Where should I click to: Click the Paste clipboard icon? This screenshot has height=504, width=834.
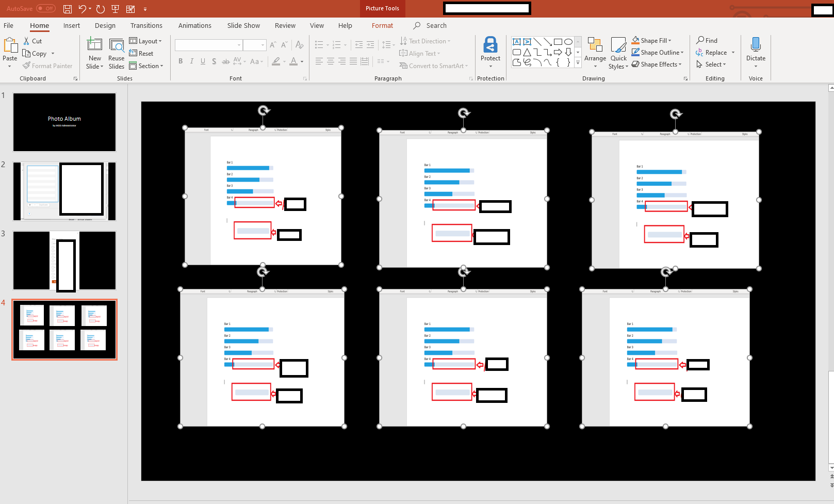pos(10,45)
